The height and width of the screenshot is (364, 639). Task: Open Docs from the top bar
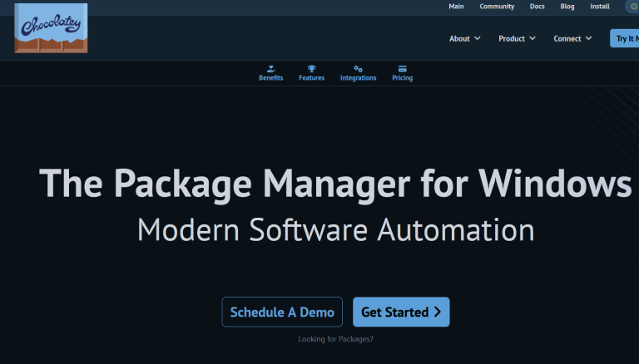click(537, 7)
